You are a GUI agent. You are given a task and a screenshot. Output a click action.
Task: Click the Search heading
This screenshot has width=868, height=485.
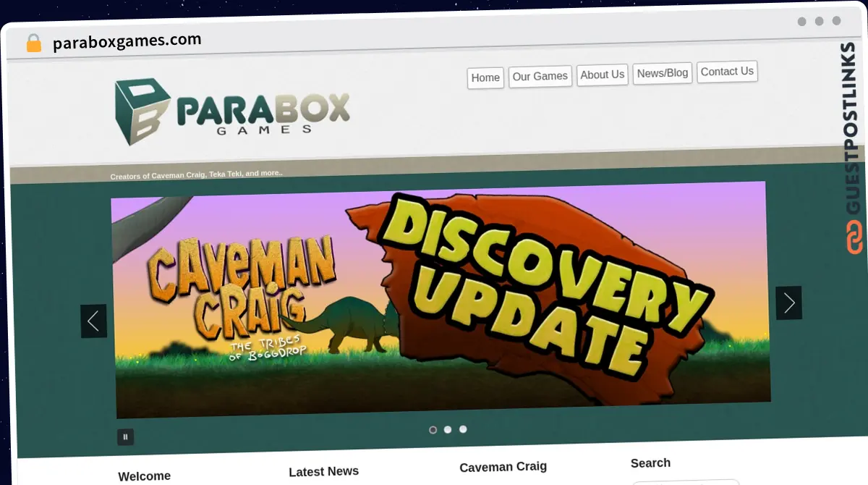point(650,463)
